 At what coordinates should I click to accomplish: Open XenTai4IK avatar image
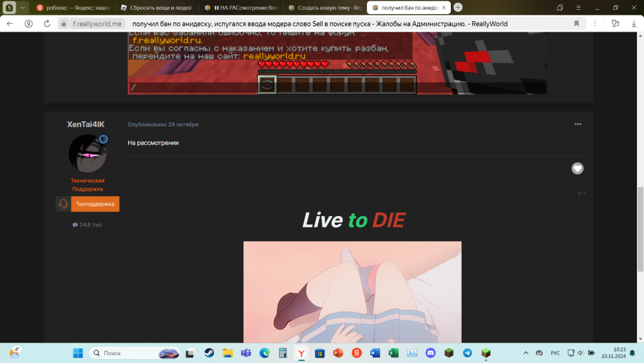click(87, 153)
